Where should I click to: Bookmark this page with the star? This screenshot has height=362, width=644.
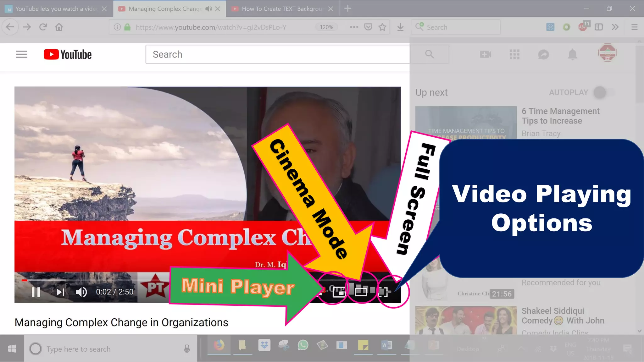(x=382, y=27)
